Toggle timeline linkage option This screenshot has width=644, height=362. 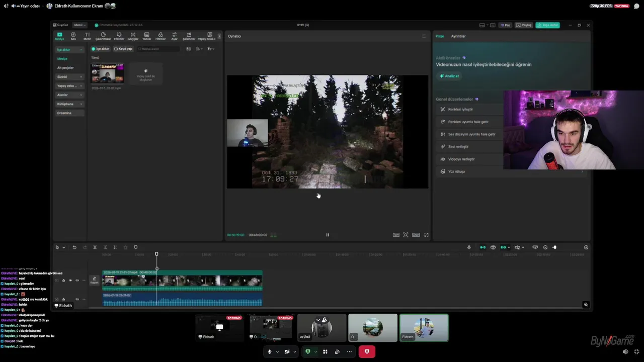coord(503,247)
